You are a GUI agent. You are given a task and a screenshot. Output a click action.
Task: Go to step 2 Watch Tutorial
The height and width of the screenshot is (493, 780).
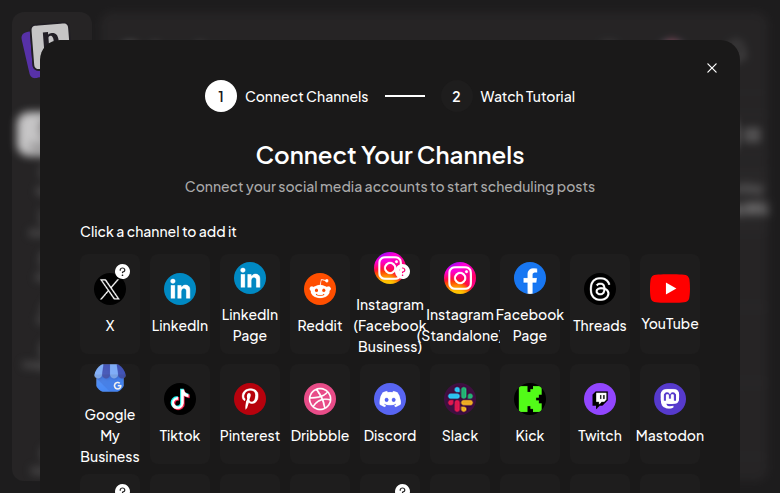point(508,97)
